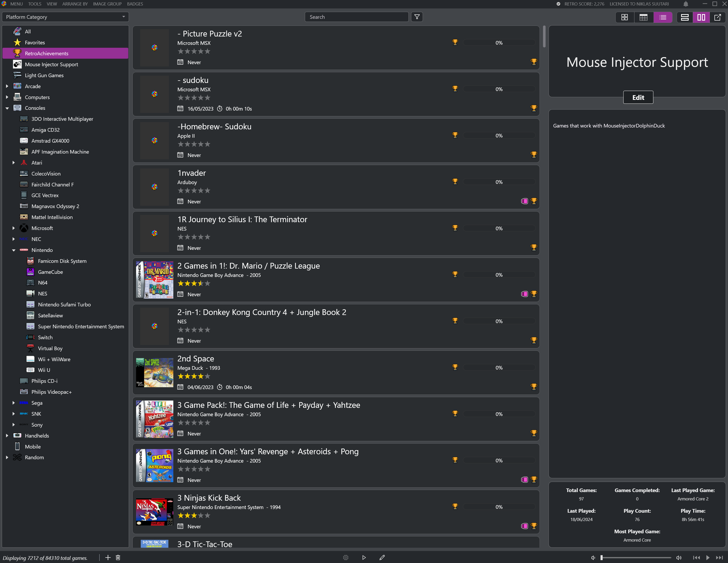This screenshot has width=728, height=563.
Task: Open the ARRANGE BY menu
Action: (x=75, y=4)
